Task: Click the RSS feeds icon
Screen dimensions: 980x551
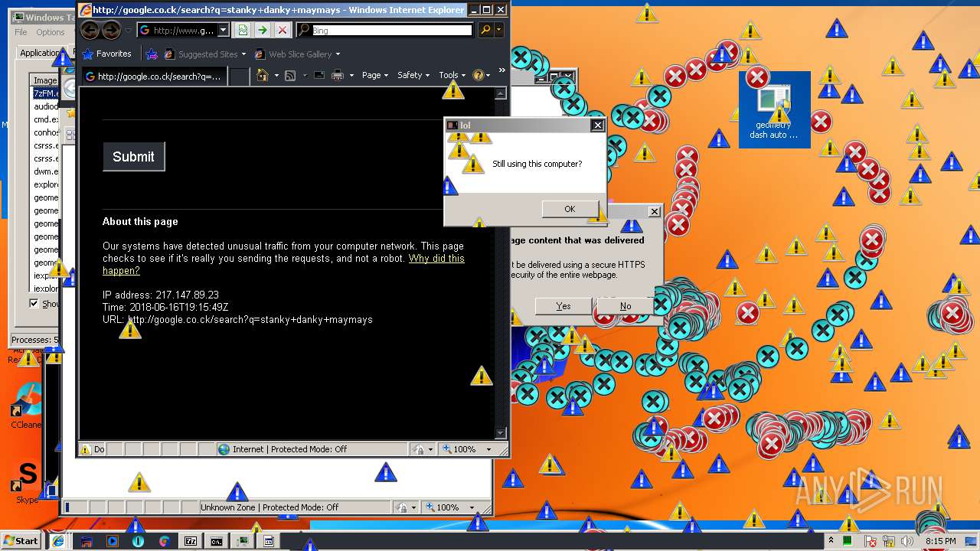Action: click(290, 75)
